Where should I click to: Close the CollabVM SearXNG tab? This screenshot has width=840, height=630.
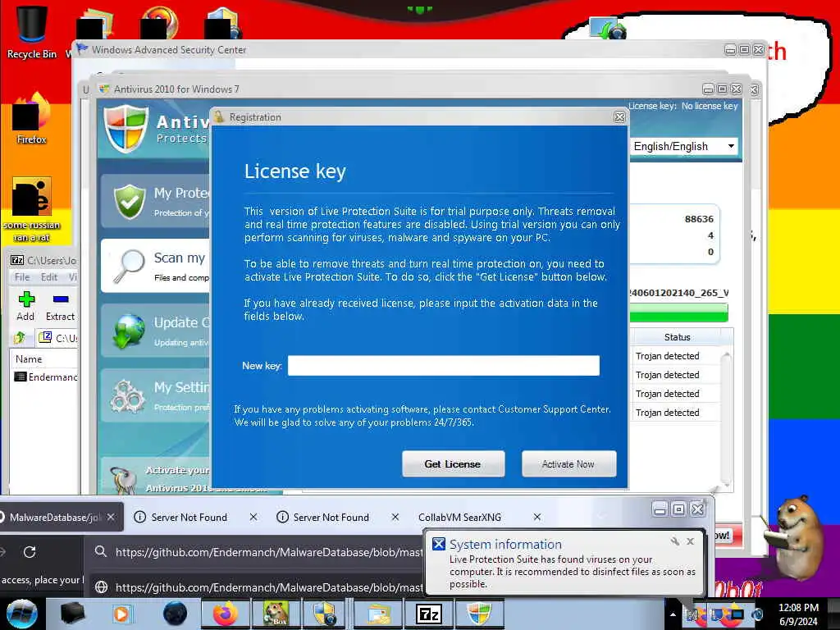pyautogui.click(x=537, y=517)
